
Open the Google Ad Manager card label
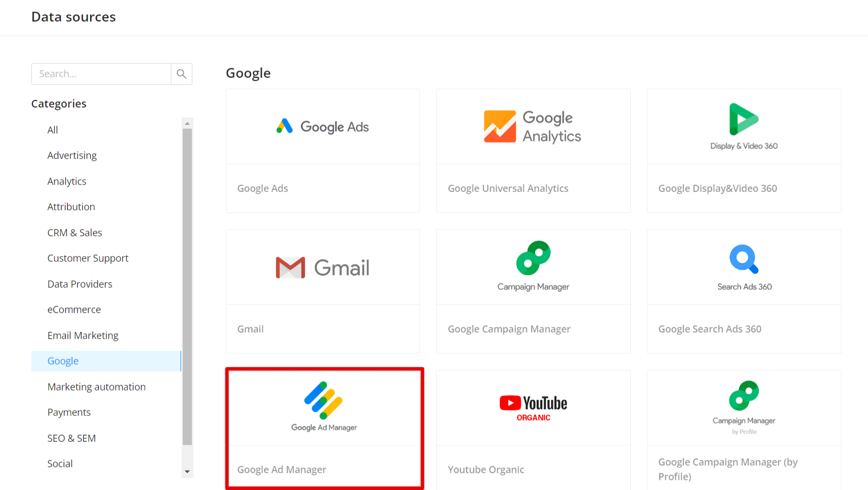(x=282, y=469)
